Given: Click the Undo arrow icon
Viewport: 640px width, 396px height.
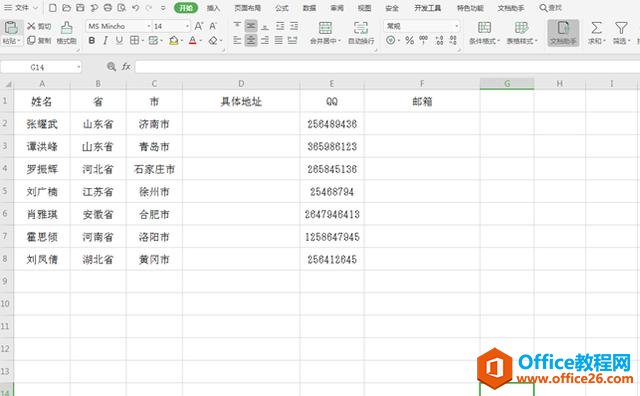Looking at the screenshot, I should 136,8.
